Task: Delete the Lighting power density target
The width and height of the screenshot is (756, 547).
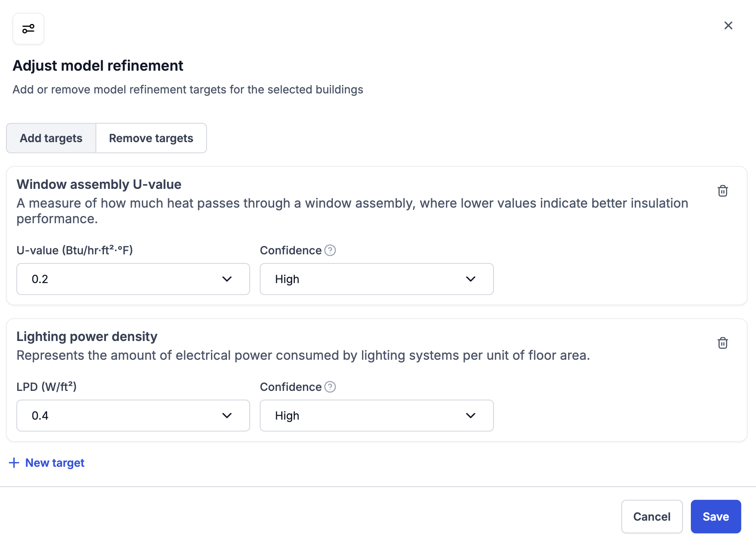Action: [722, 343]
